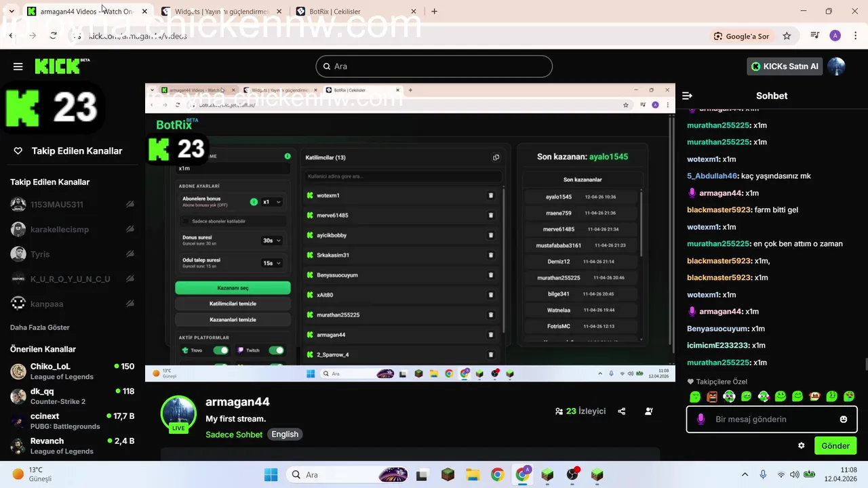The width and height of the screenshot is (868, 488).
Task: Open the taskbar volume control
Action: 794,474
